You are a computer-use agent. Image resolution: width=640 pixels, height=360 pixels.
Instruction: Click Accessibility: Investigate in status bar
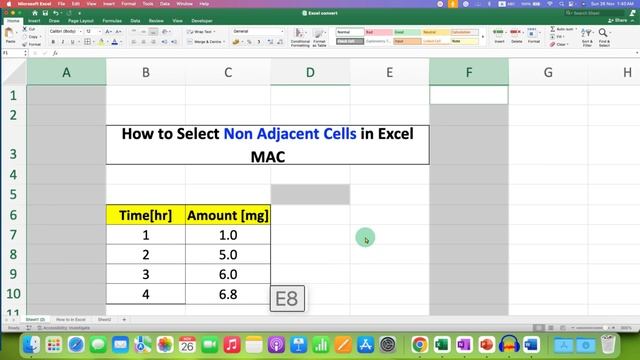(64, 328)
